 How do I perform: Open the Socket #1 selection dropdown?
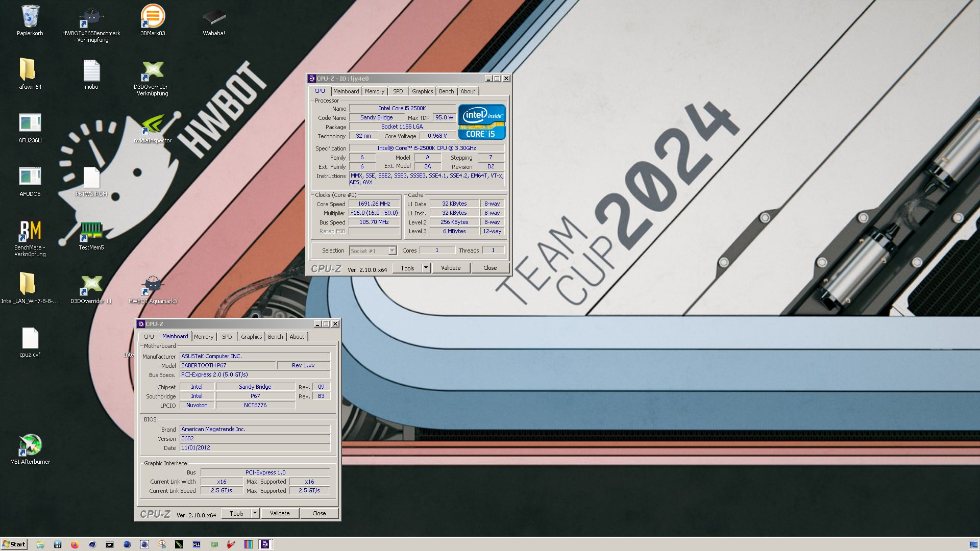pyautogui.click(x=392, y=251)
